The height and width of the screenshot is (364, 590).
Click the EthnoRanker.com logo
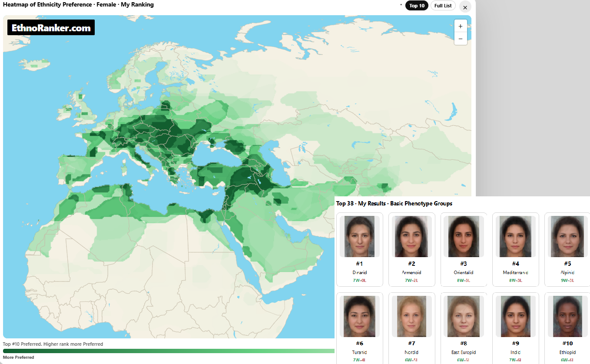51,28
